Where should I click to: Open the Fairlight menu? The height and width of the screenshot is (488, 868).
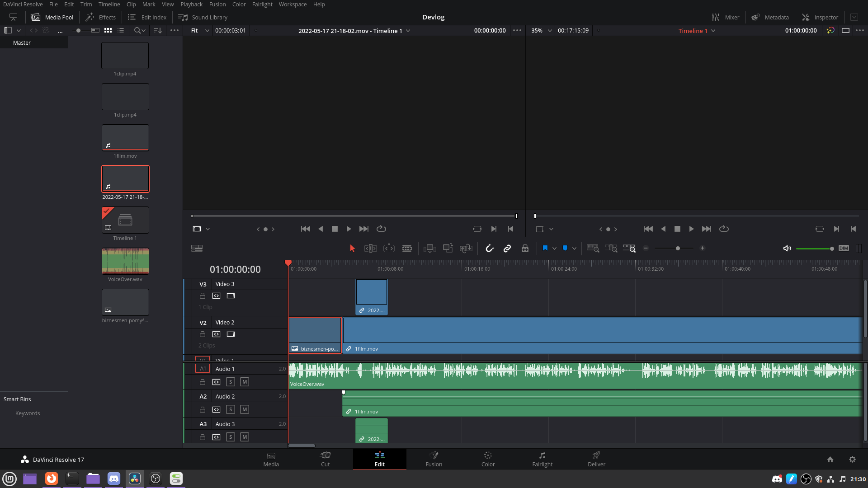point(262,4)
